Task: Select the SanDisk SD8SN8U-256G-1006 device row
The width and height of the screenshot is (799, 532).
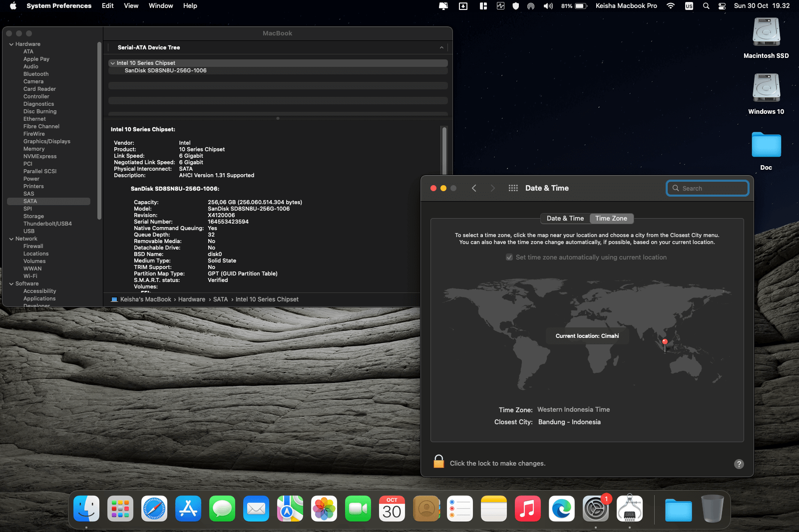Action: click(165, 71)
